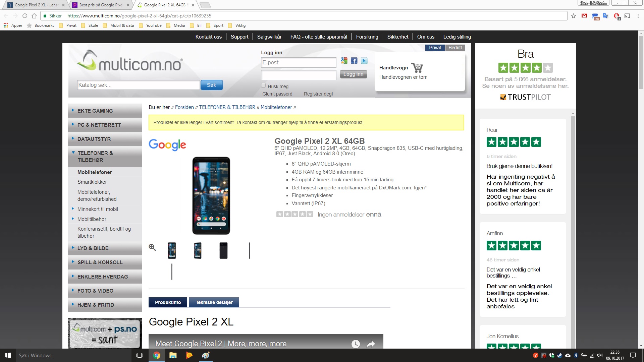Screen dimensions: 644x362
Task: Click in E-post login field
Action: click(299, 63)
